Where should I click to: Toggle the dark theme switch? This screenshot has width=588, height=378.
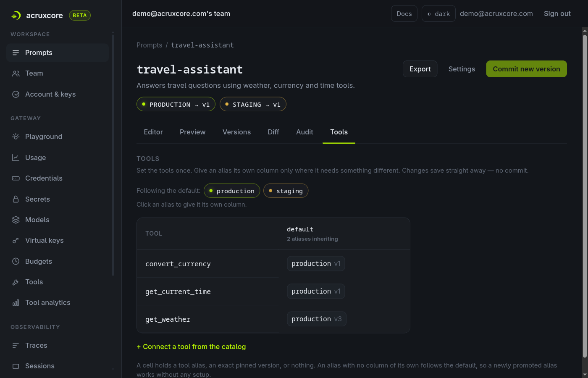438,13
